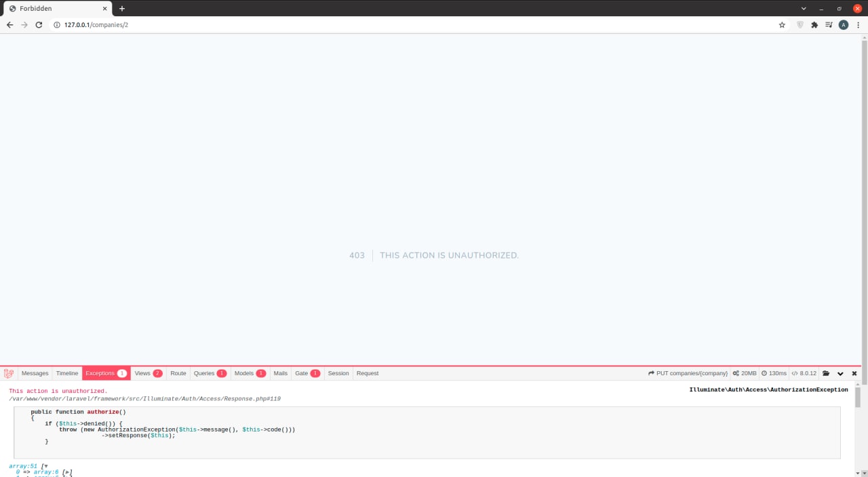Open the Extensions puzzle icon
868x477 pixels.
[x=814, y=24]
